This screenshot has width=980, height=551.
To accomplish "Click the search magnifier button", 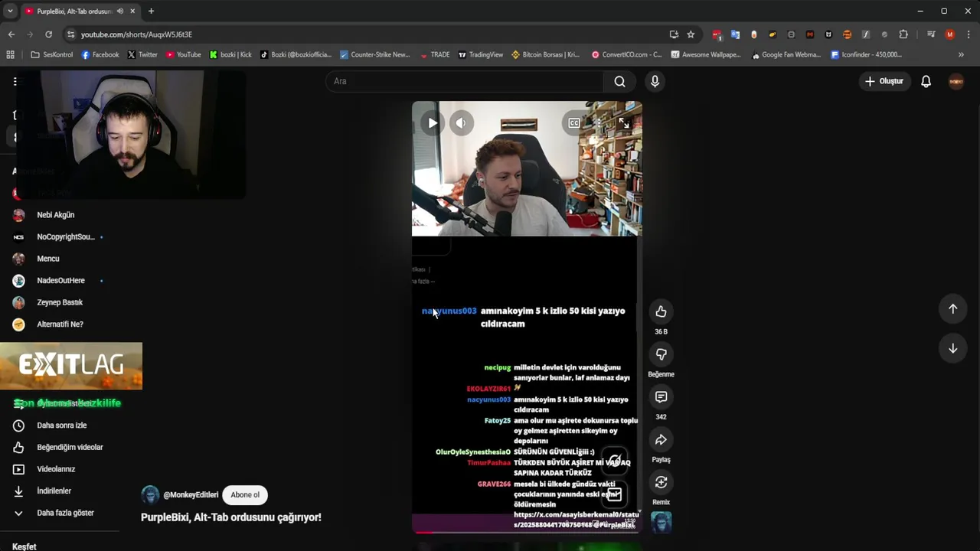I will click(619, 81).
